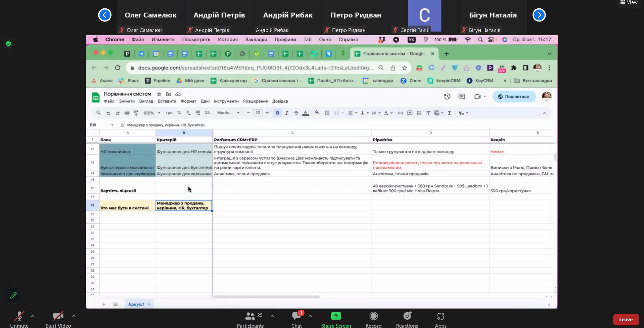This screenshot has height=328, width=644.
Task: Open the Apps panel
Action: point(440,316)
